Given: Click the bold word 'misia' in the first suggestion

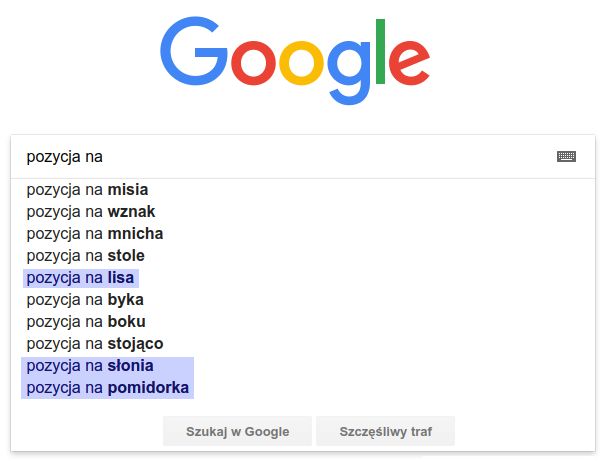Looking at the screenshot, I should point(128,190).
